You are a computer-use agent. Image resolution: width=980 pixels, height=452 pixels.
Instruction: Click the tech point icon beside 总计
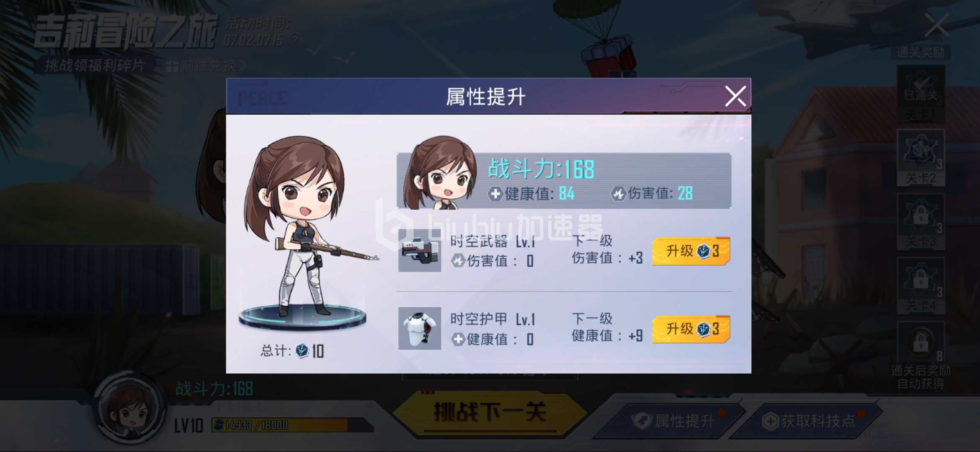coord(302,350)
